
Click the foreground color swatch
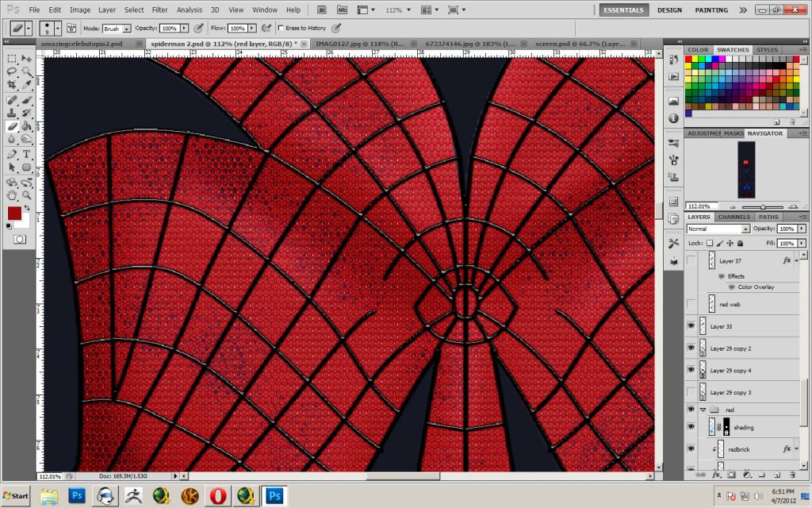point(14,213)
